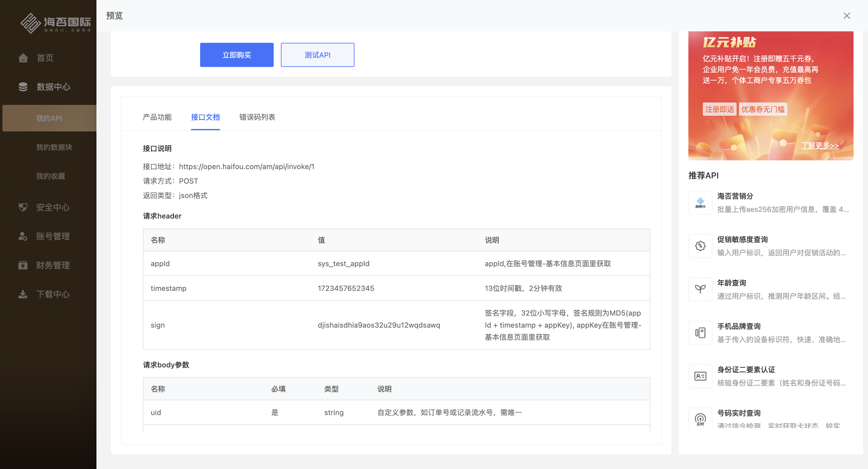Screen dimensions: 868x469
Task: Open 我的API in the sidebar
Action: point(49,118)
